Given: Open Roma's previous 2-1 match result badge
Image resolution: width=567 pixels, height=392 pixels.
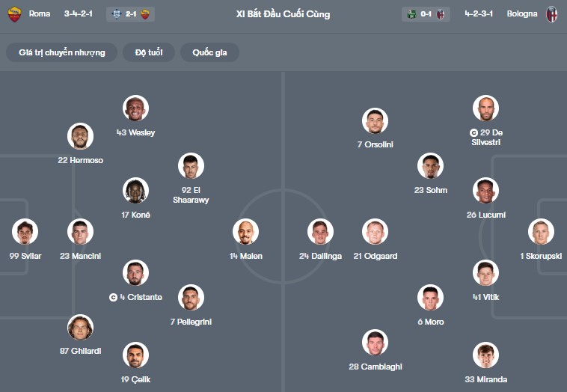Looking at the screenshot, I should coord(130,13).
